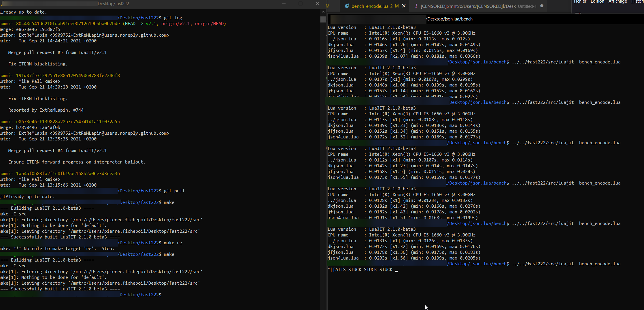
Task: Open the Affichage menu
Action: 617,2
